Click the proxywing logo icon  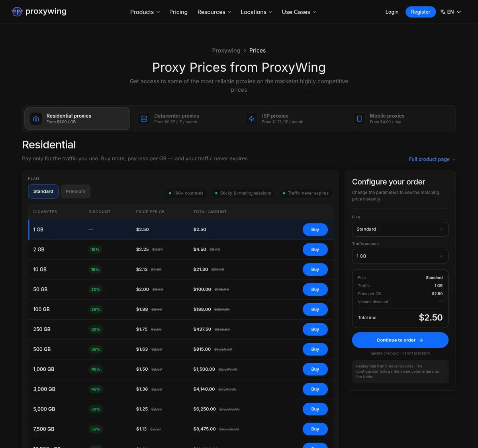tap(17, 12)
